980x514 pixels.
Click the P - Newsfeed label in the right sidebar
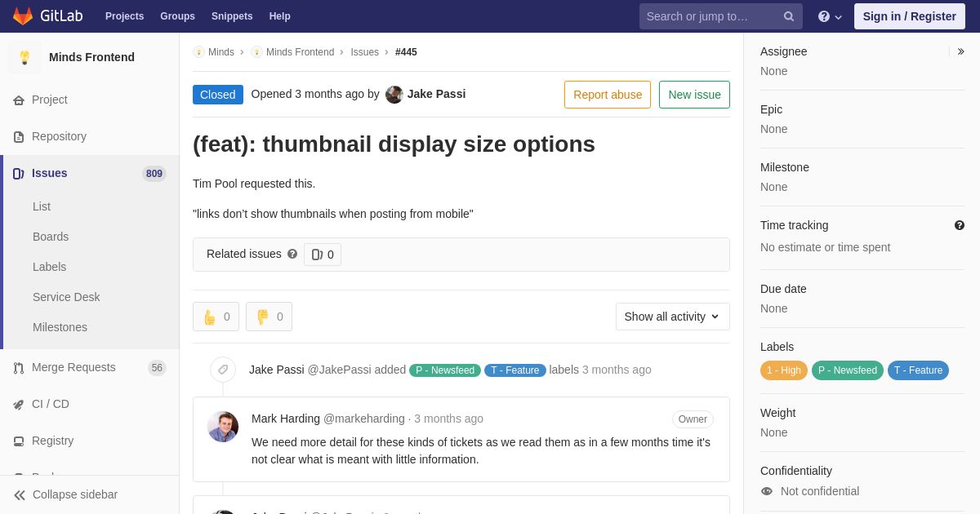coord(848,370)
